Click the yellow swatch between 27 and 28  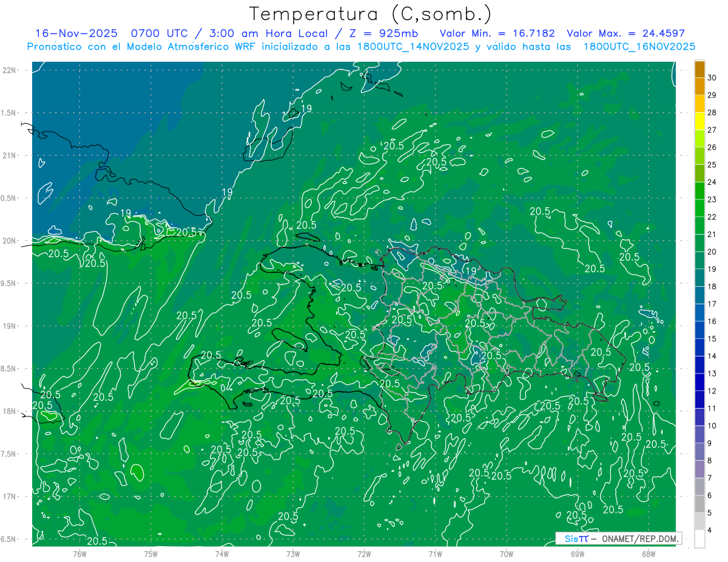699,121
